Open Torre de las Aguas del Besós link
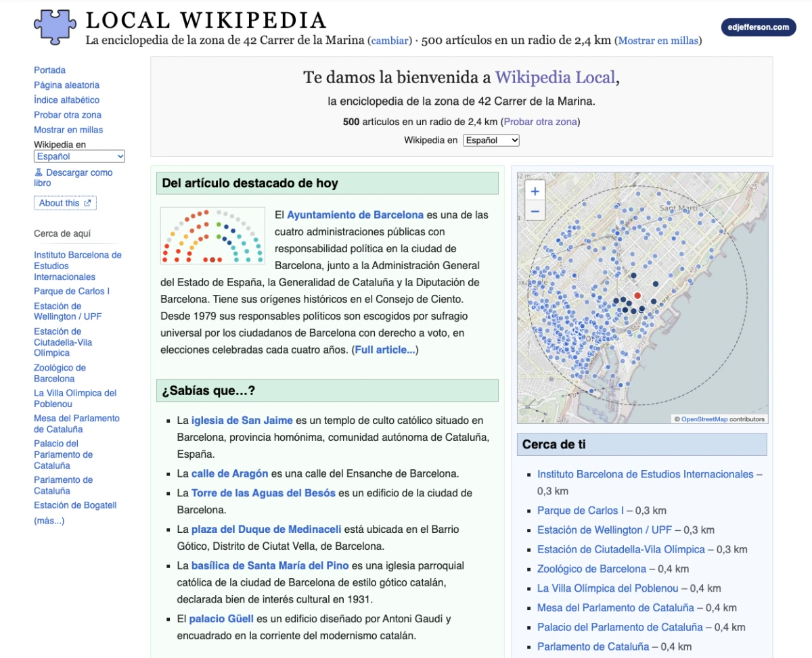This screenshot has width=812, height=658. (x=263, y=493)
